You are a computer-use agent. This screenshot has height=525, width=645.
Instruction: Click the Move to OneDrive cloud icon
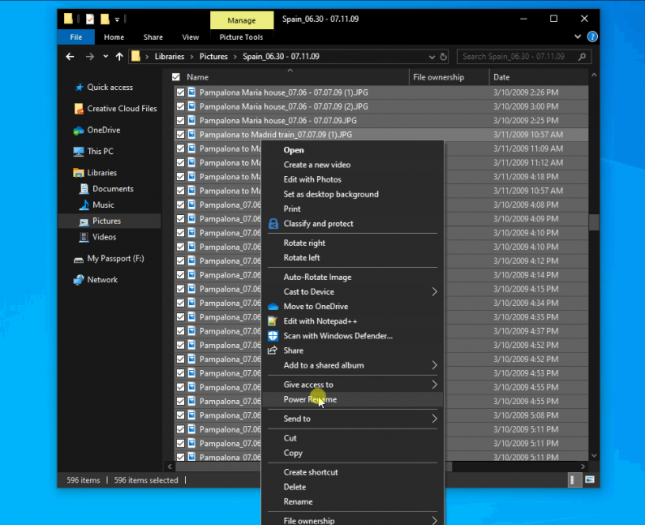click(273, 307)
